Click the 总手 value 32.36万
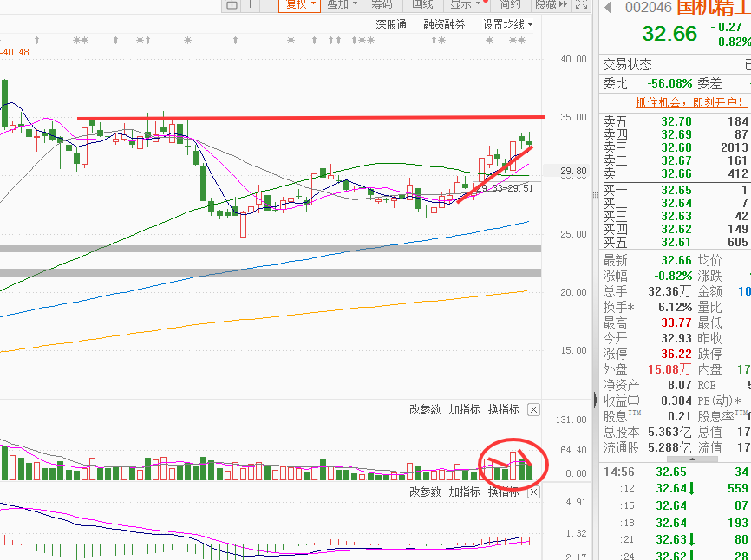Image resolution: width=751 pixels, height=560 pixels. tap(669, 291)
